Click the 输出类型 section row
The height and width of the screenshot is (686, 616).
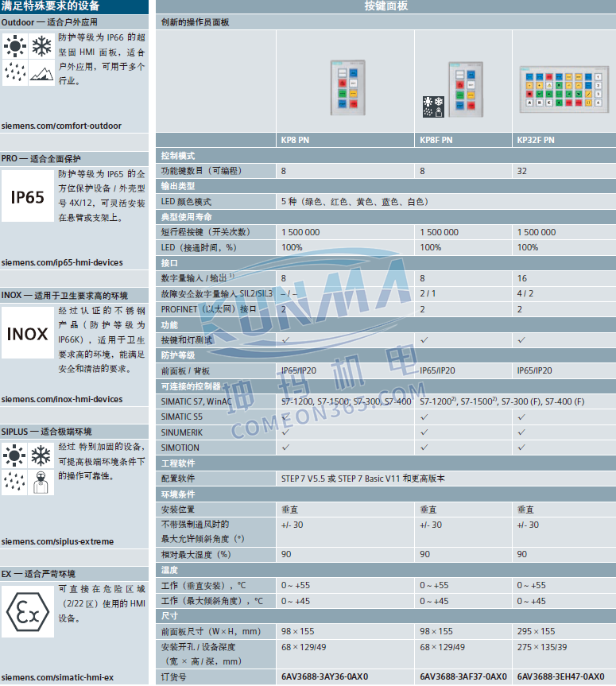pos(385,186)
